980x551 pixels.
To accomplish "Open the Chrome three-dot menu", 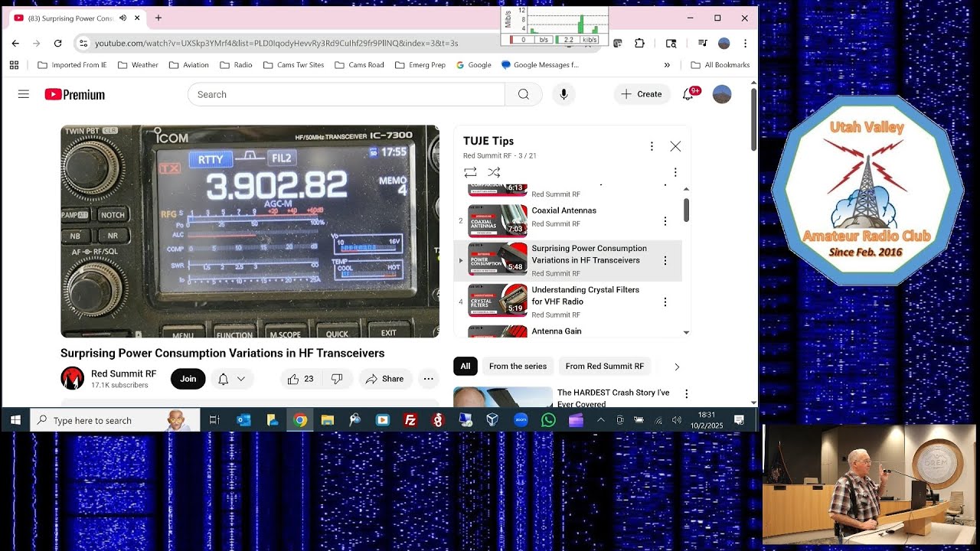I will pos(745,44).
